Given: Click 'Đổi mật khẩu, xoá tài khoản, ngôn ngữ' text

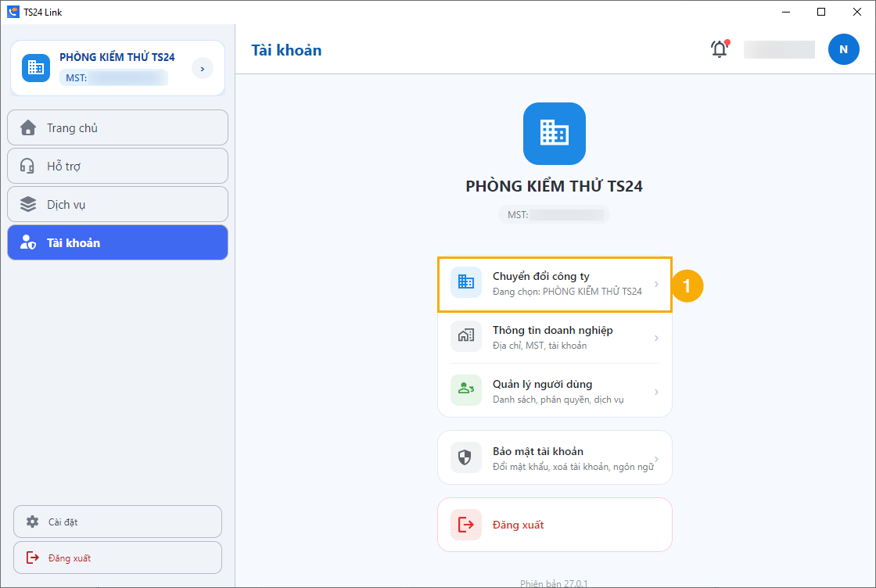Looking at the screenshot, I should 573,467.
